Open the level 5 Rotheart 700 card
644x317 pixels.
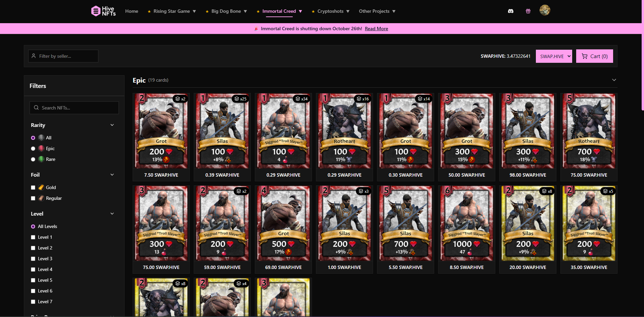(x=589, y=131)
